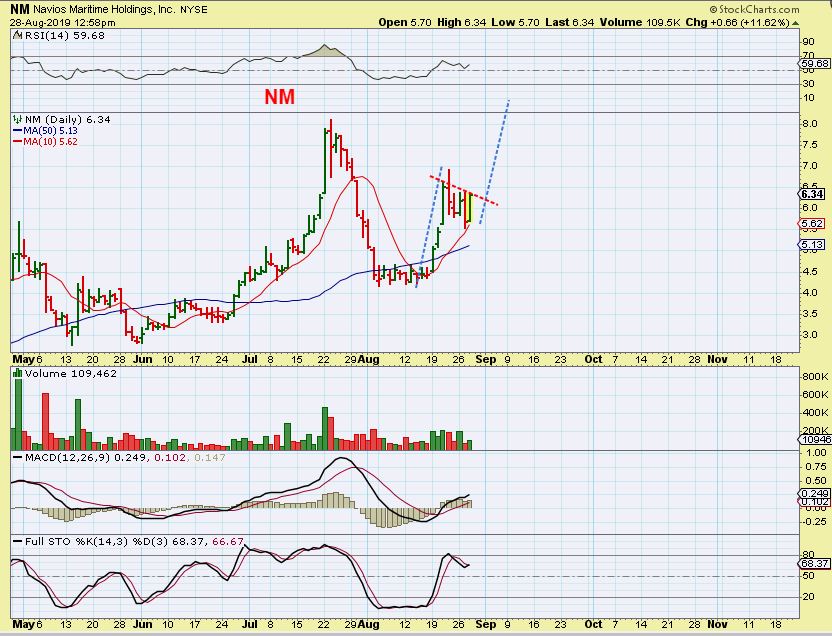Click the 3.0 price axis label
This screenshot has height=636, width=832.
pyautogui.click(x=810, y=335)
